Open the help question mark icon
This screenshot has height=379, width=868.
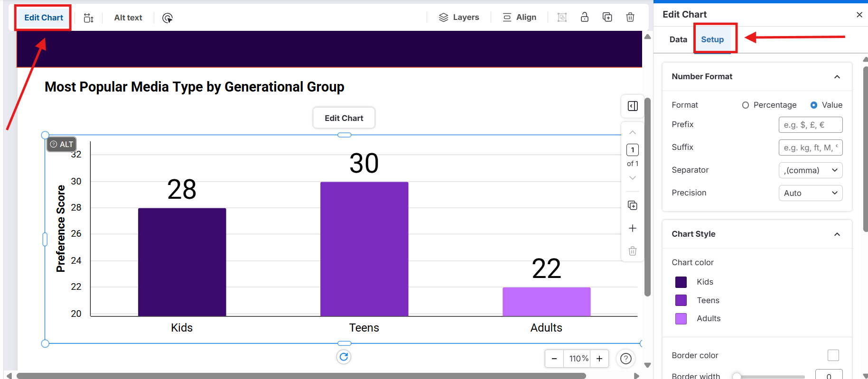tap(626, 359)
